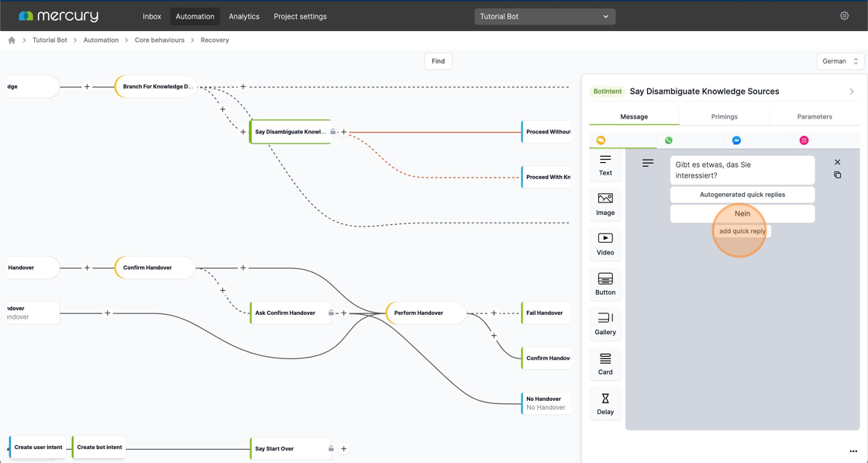This screenshot has width=868, height=463.
Task: Click Create bot intent
Action: (99, 447)
